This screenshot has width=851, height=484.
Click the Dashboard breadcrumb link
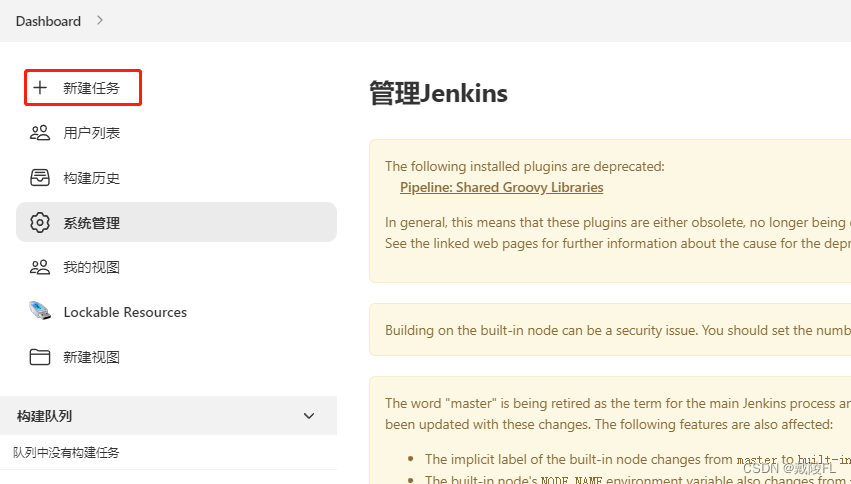coord(48,21)
